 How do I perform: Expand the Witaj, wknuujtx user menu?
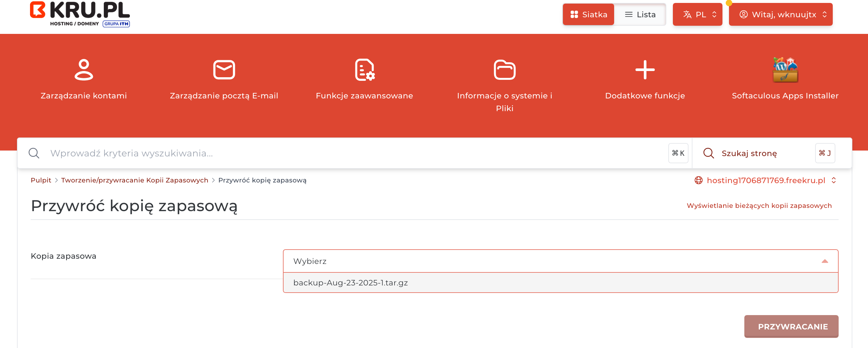(781, 14)
